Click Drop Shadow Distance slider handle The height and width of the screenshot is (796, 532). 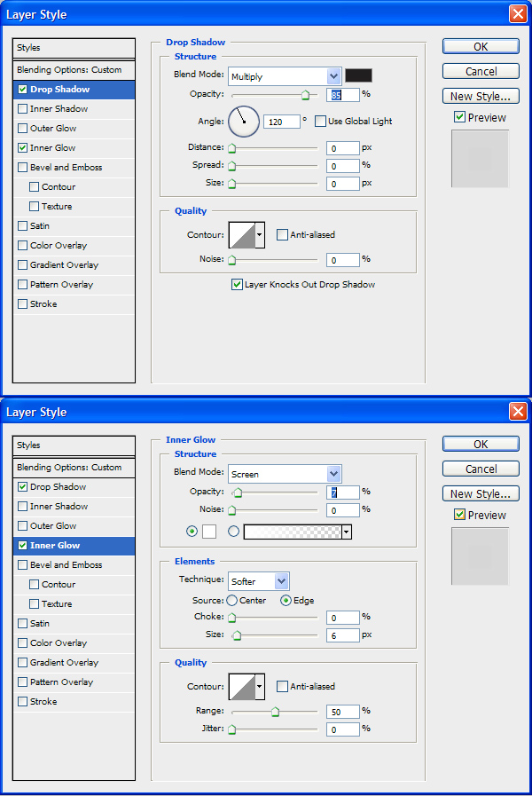(231, 148)
